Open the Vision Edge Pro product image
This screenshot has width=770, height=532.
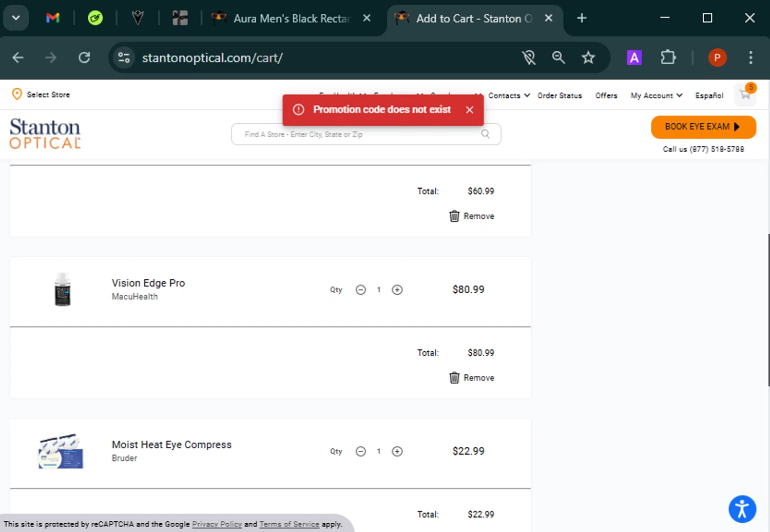click(x=63, y=289)
